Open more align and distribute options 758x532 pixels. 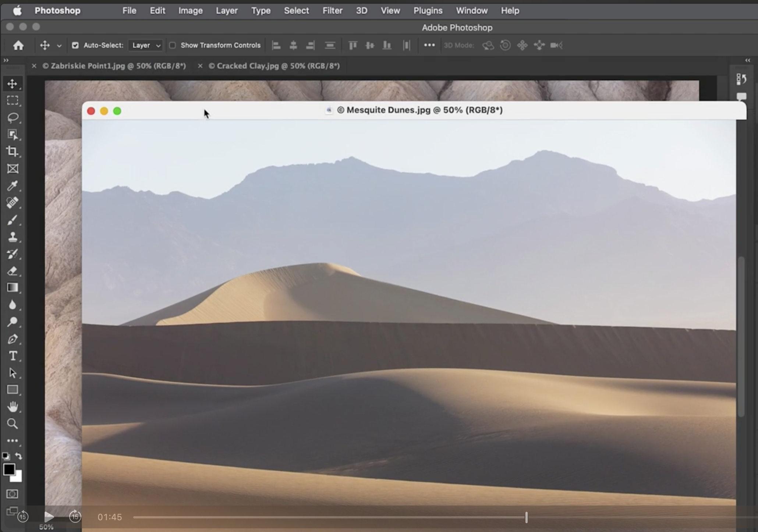[429, 45]
